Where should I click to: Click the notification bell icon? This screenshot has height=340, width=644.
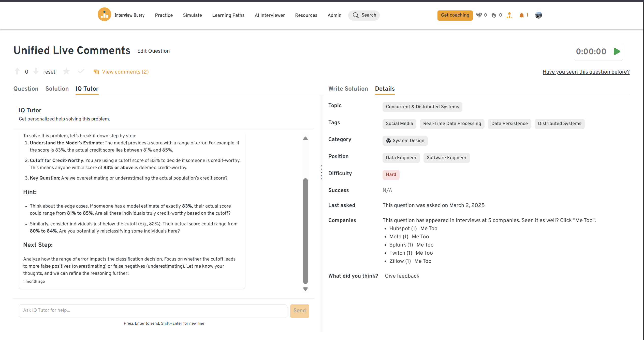(521, 15)
